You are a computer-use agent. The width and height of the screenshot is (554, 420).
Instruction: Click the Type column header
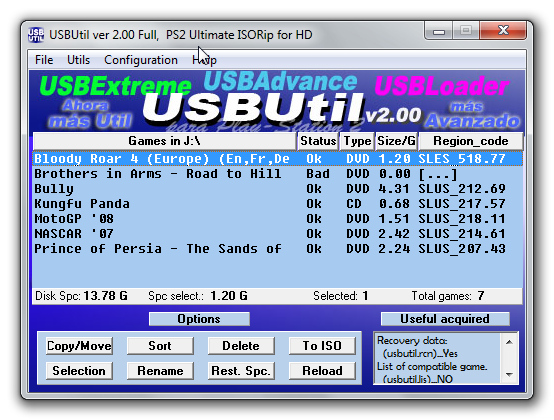[x=357, y=141]
